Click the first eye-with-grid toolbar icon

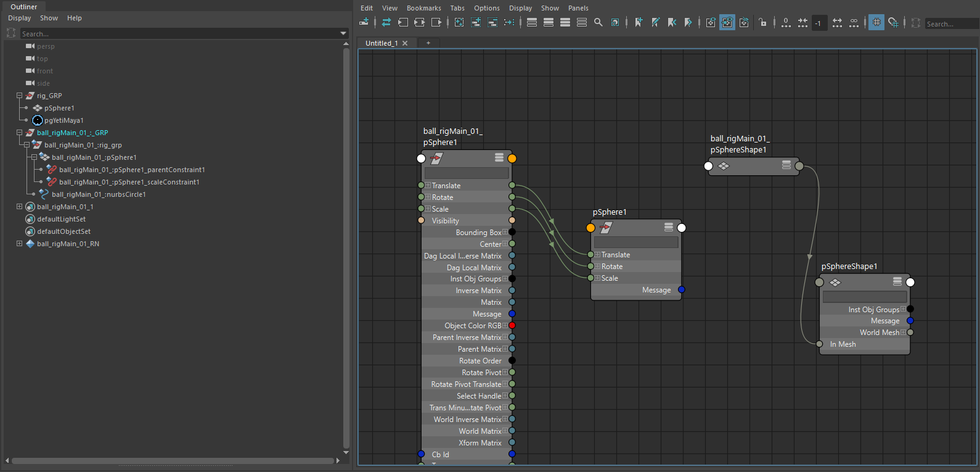711,22
